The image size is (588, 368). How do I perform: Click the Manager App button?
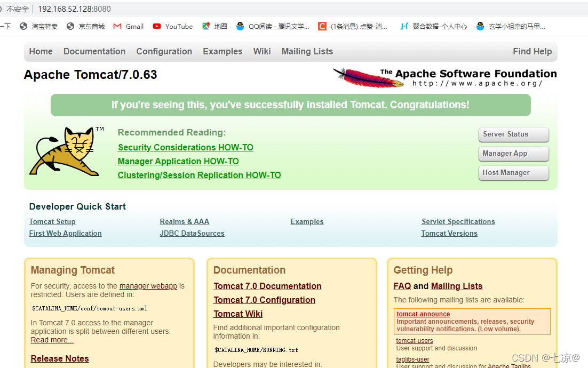514,154
